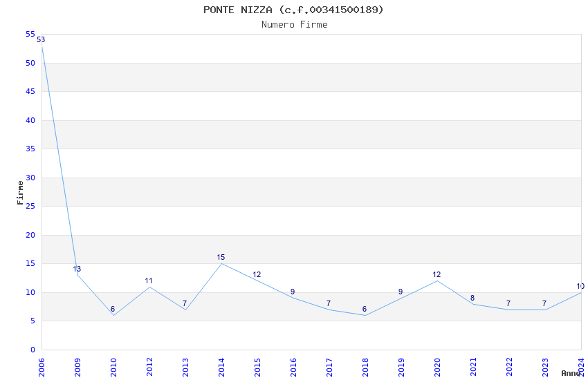
Task: Click data label 53 at the 2006 peak
Action: tap(41, 39)
